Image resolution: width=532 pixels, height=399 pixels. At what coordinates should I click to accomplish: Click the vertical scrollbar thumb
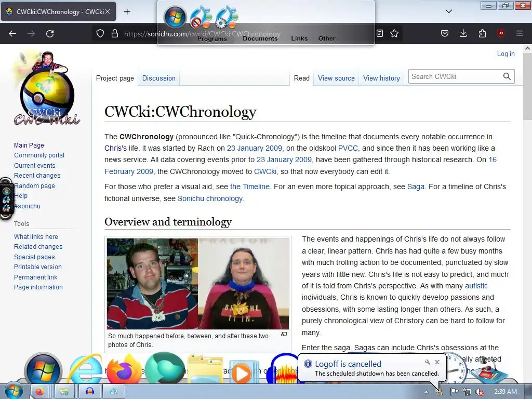527,86
